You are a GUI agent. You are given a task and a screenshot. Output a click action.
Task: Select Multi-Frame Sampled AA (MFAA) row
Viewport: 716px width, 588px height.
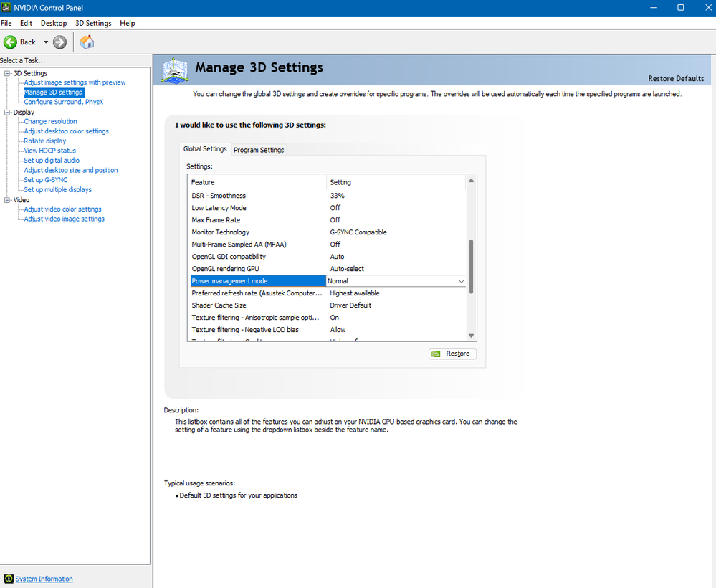point(327,245)
